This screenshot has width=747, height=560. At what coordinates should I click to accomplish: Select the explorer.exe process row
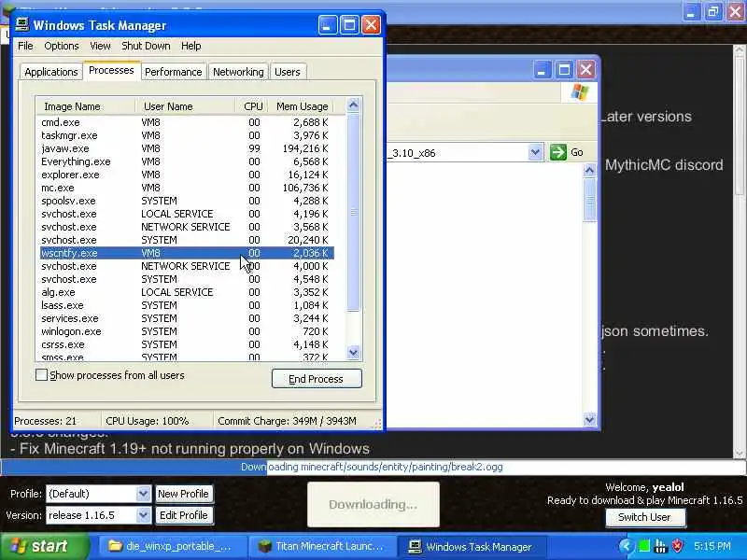(187, 175)
